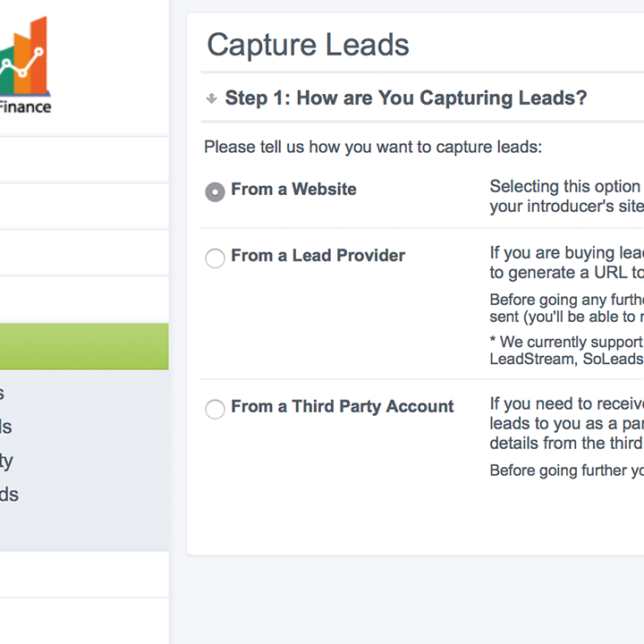Screen dimensions: 644x644
Task: Select the From a Website radio button
Action: click(x=215, y=191)
